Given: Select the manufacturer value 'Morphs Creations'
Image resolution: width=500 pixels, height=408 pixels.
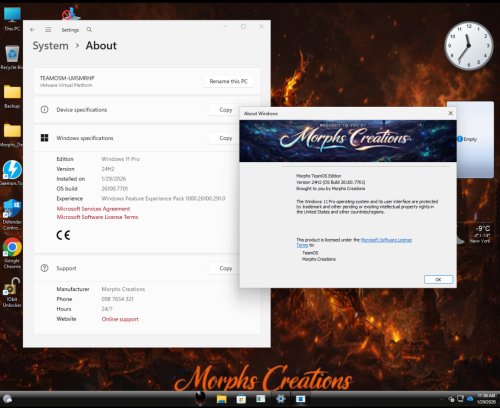Looking at the screenshot, I should (x=123, y=289).
